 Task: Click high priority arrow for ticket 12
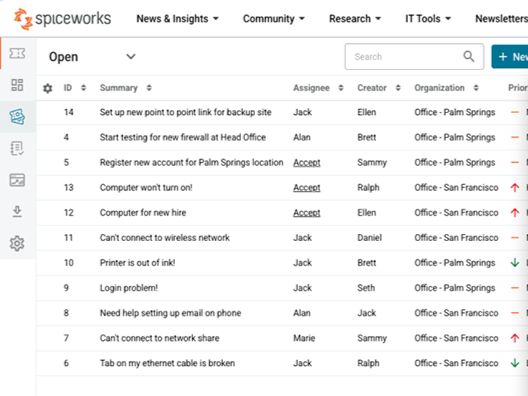[x=515, y=212]
